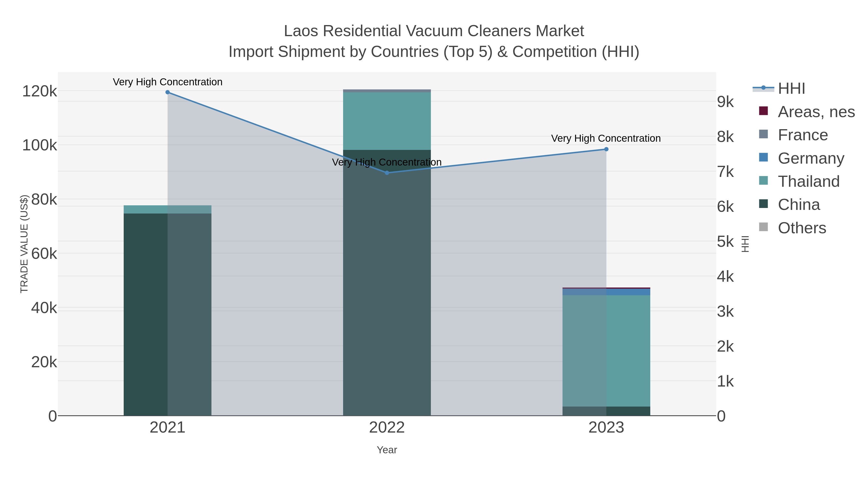Click the '9k' right axis tick label
Image resolution: width=868 pixels, height=488 pixels.
pos(726,102)
